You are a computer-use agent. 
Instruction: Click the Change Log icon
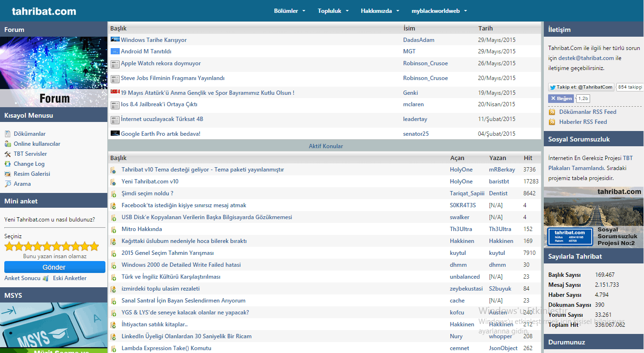[8, 164]
